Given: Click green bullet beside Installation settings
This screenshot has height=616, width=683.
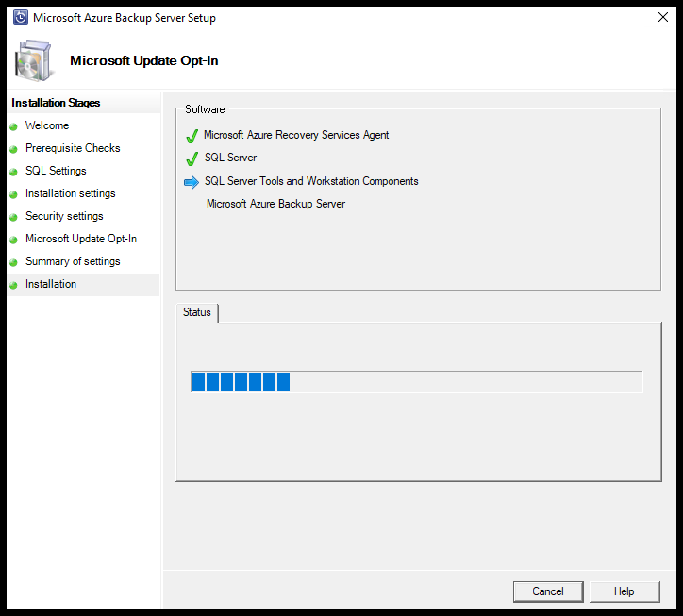Looking at the screenshot, I should pos(13,194).
